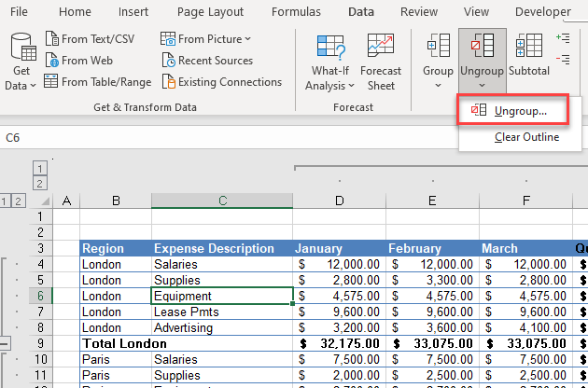Screen dimensions: 588x388
Task: Expand From Picture dropdown
Action: (x=247, y=39)
